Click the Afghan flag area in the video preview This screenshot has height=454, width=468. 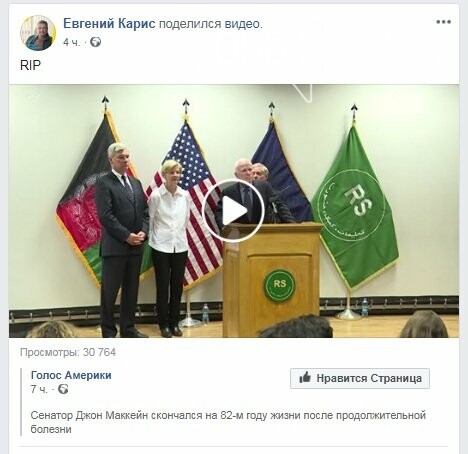click(x=80, y=200)
